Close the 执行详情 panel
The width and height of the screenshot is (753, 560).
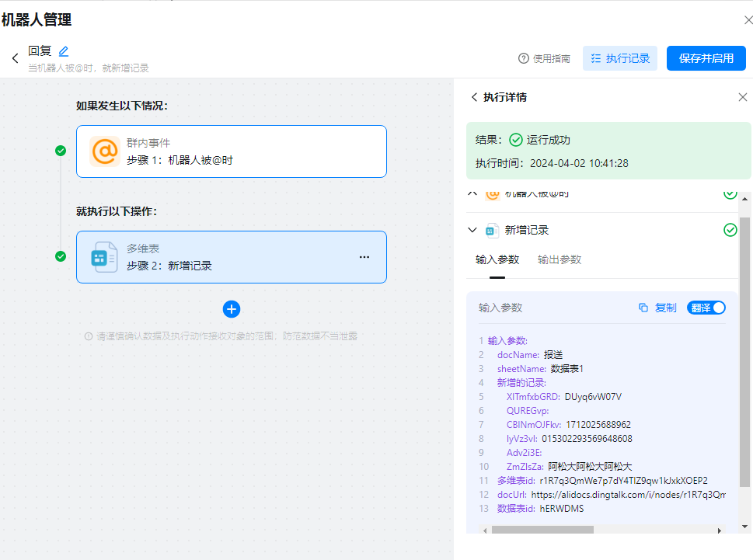[742, 97]
